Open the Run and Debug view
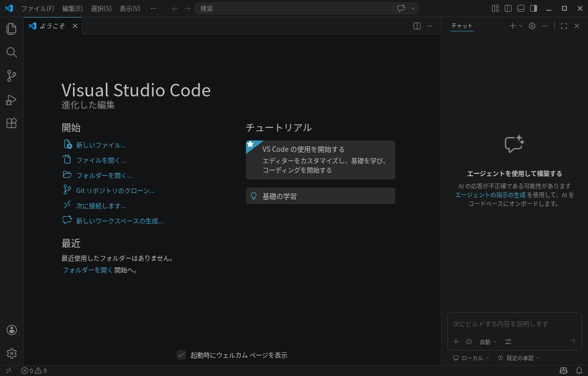 12,100
